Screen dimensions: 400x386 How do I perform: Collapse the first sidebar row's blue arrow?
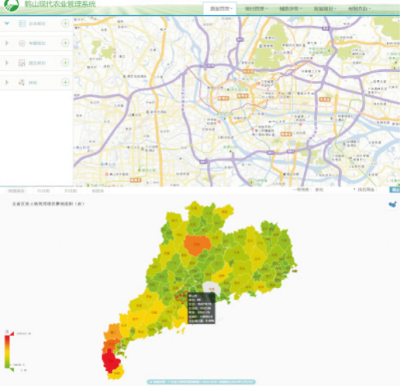7,24
